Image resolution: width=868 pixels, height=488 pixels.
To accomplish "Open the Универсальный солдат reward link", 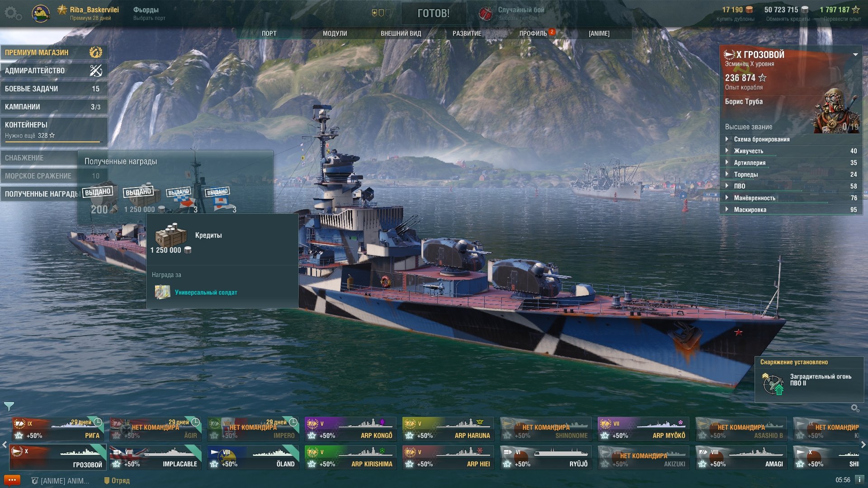I will click(x=206, y=292).
